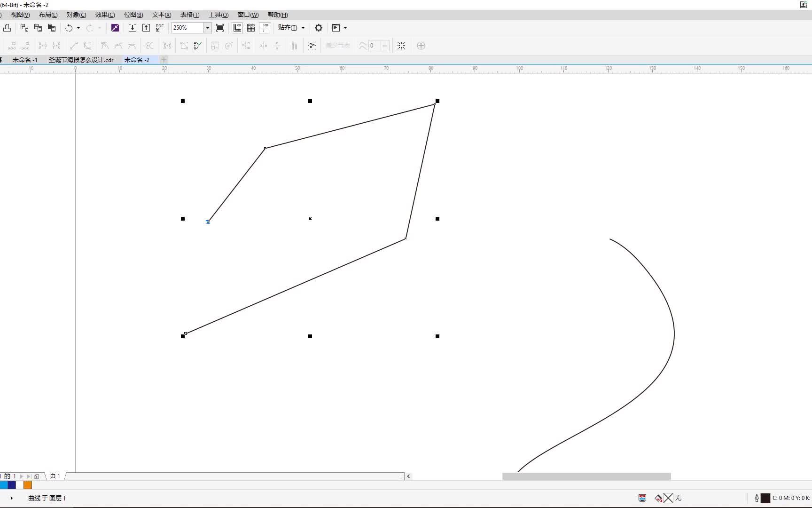Click the application launcher icon
812x508 pixels.
336,28
